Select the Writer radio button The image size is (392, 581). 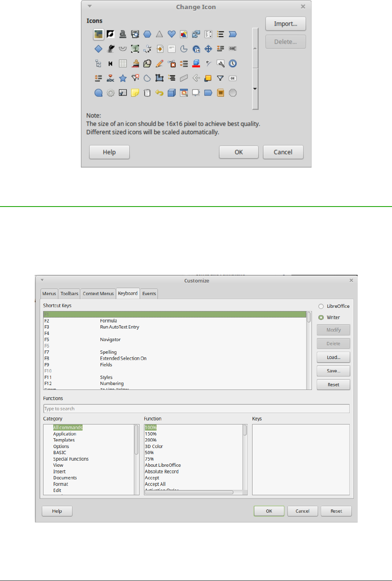pyautogui.click(x=321, y=318)
